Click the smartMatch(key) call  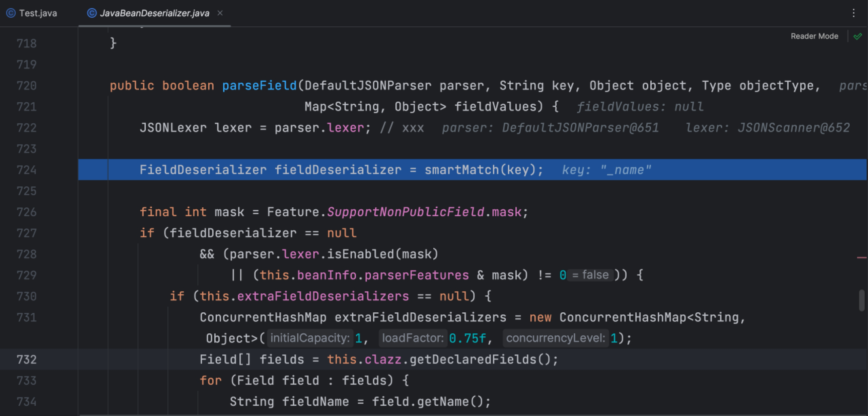click(x=480, y=170)
